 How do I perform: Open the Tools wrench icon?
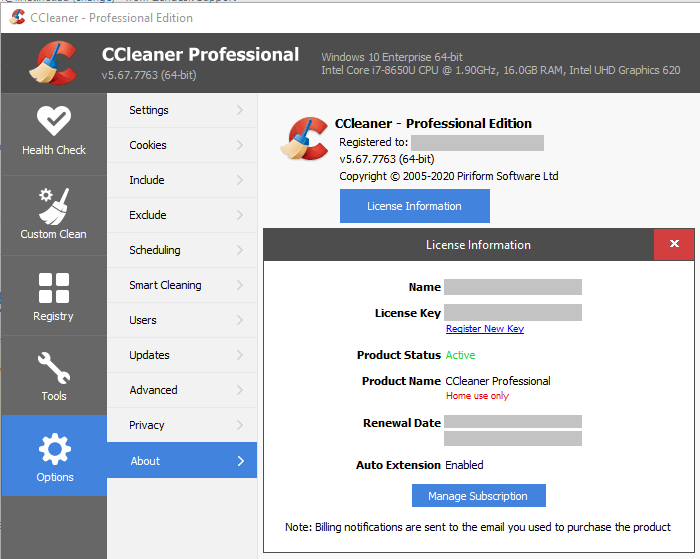coord(54,368)
